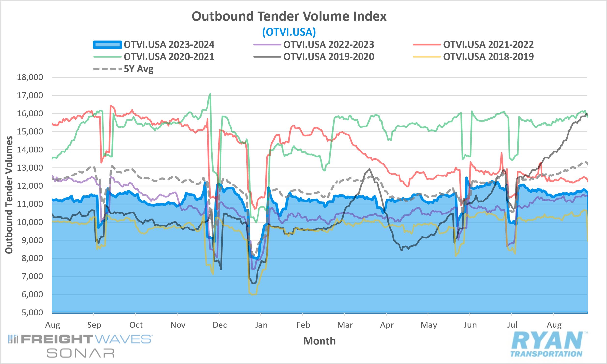Click the 10,000 y-axis label
The image size is (607, 364).
click(30, 222)
